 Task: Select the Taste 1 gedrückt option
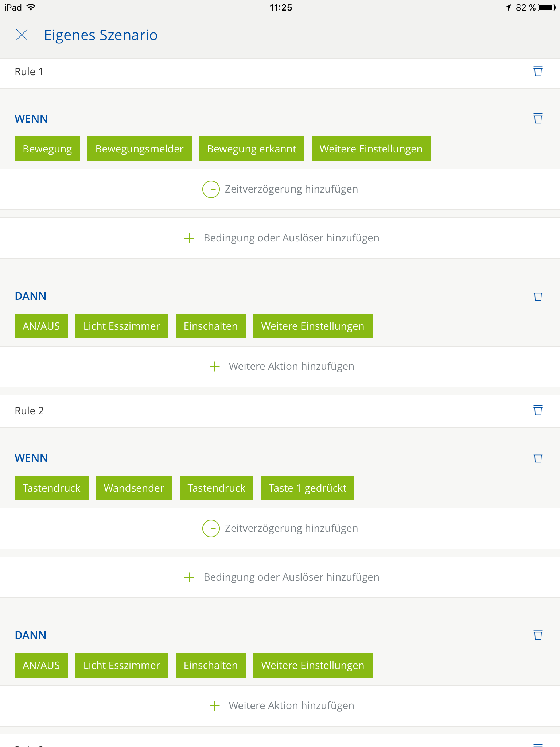pyautogui.click(x=307, y=488)
